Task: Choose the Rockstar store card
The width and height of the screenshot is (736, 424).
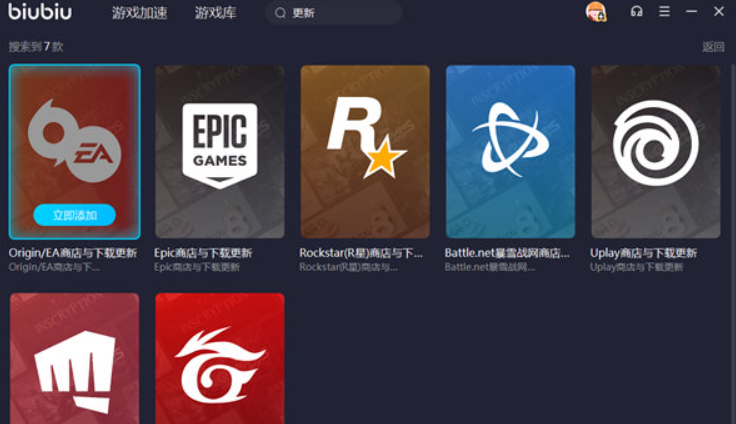Action: tap(365, 150)
